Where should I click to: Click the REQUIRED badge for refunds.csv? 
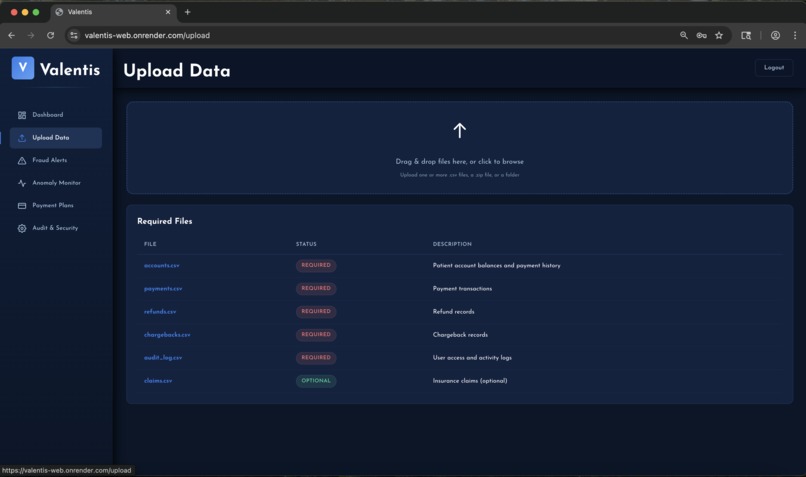[316, 311]
